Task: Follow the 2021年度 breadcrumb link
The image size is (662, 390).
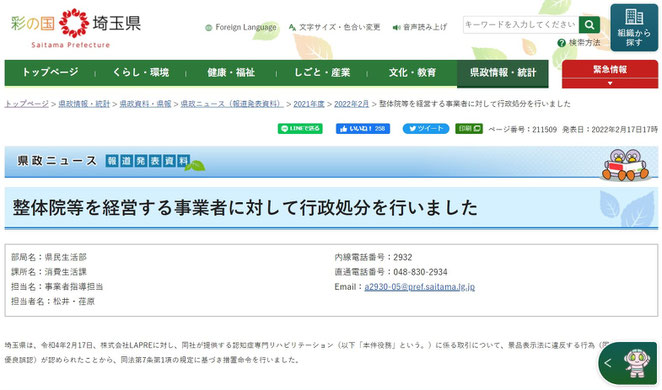Action: (309, 104)
